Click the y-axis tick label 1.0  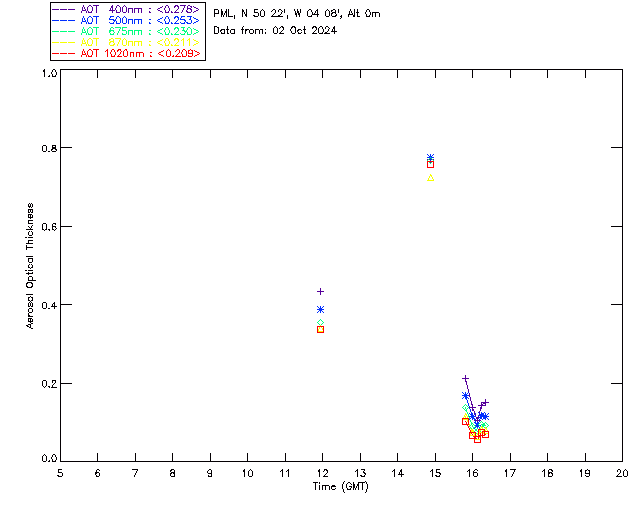tap(49, 73)
